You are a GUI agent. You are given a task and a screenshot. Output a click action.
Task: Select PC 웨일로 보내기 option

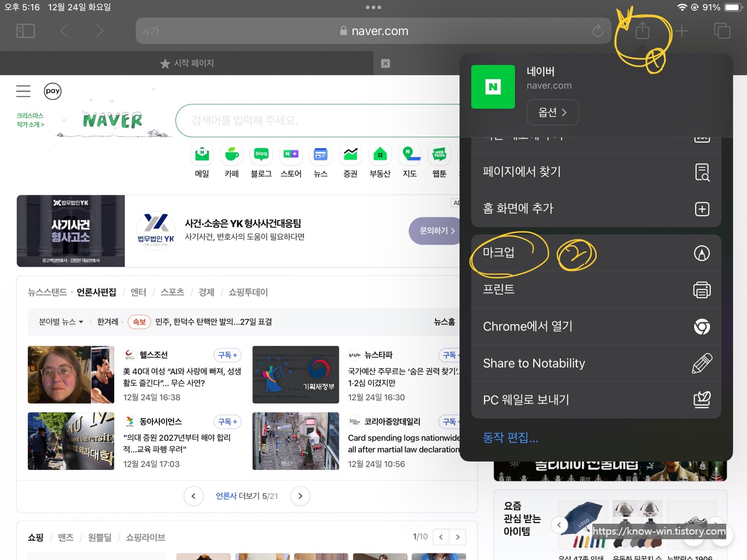(596, 400)
